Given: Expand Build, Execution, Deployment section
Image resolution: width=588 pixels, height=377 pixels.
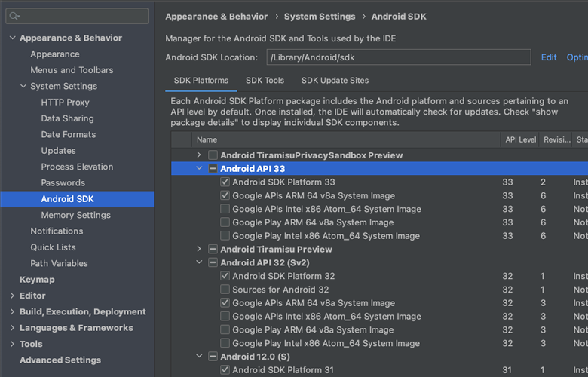Looking at the screenshot, I should 12,312.
